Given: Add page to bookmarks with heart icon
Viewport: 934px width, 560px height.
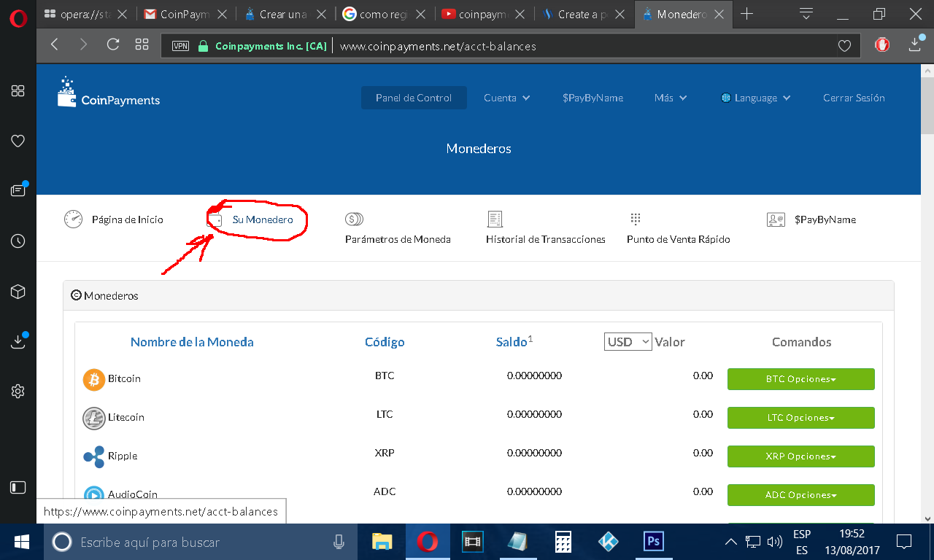Looking at the screenshot, I should tap(844, 46).
